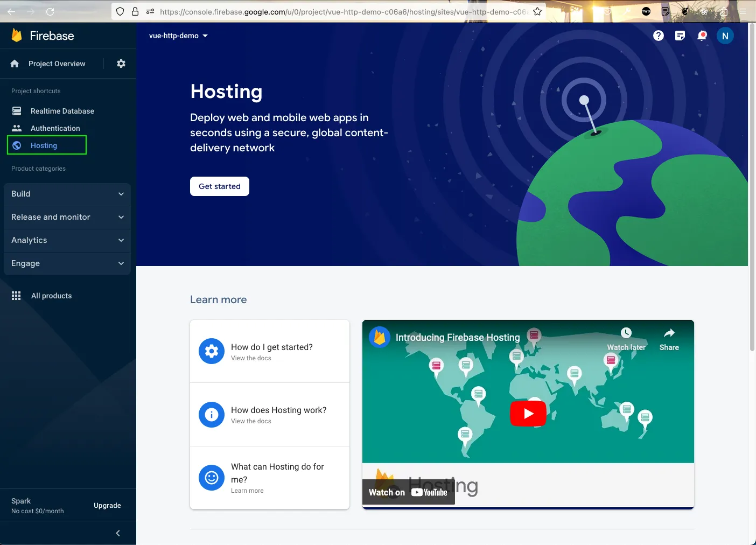The width and height of the screenshot is (756, 545).
Task: Open the release notes icon
Action: coord(680,36)
